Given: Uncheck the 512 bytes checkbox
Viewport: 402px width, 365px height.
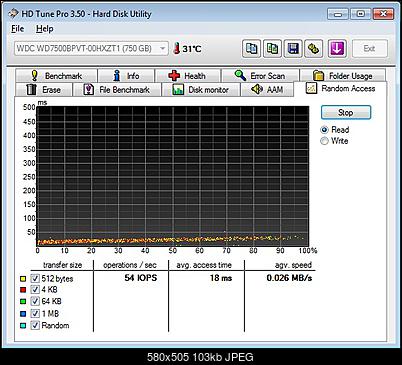Looking at the screenshot, I should click(x=35, y=278).
